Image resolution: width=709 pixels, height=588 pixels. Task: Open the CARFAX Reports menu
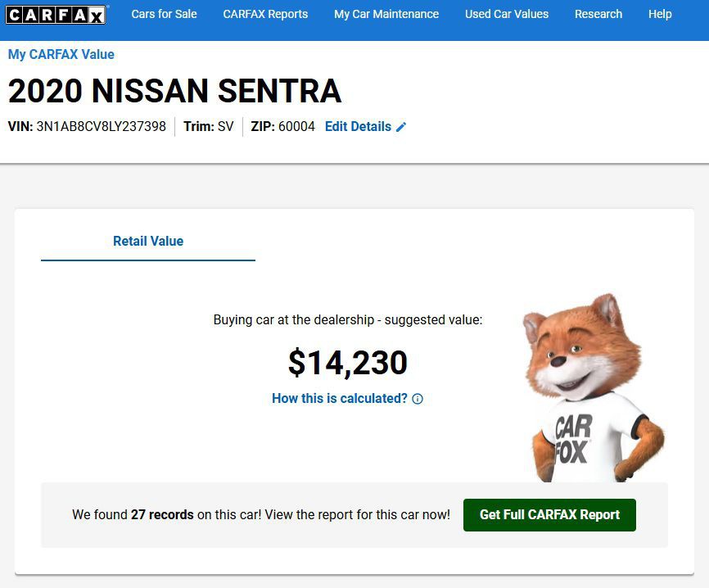(x=265, y=14)
